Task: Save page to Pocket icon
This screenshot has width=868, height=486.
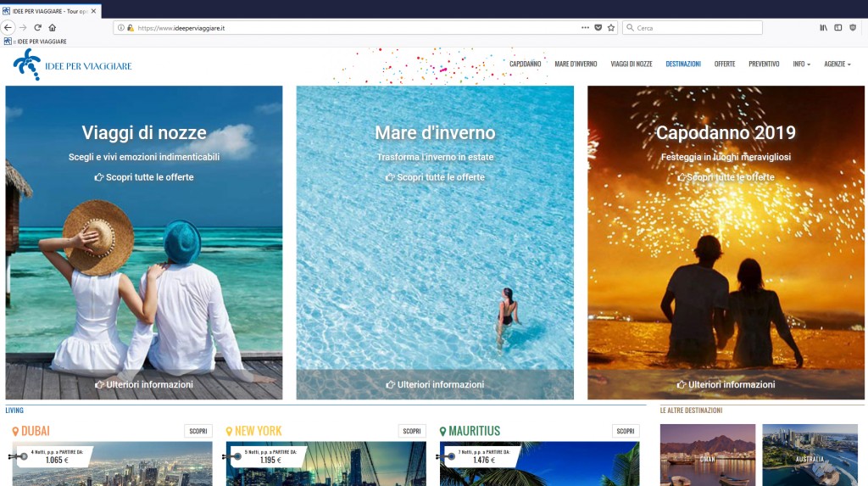Action: [x=598, y=27]
